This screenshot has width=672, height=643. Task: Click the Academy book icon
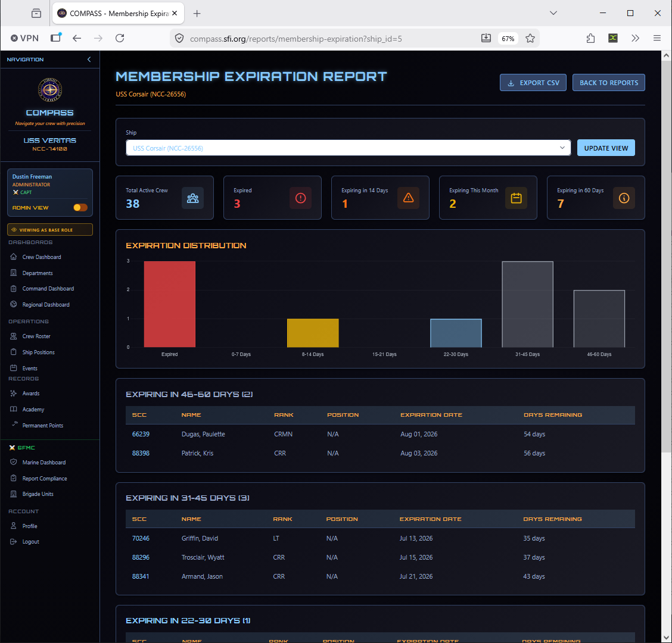pyautogui.click(x=14, y=409)
